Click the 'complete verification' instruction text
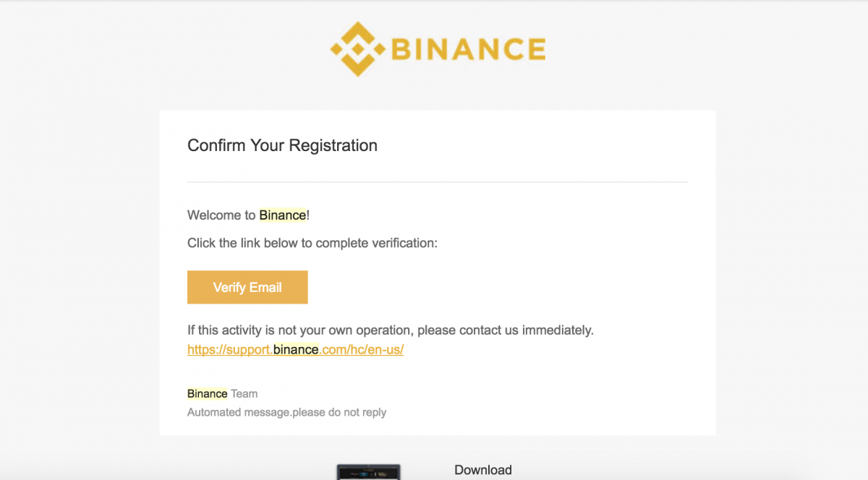 click(x=312, y=243)
